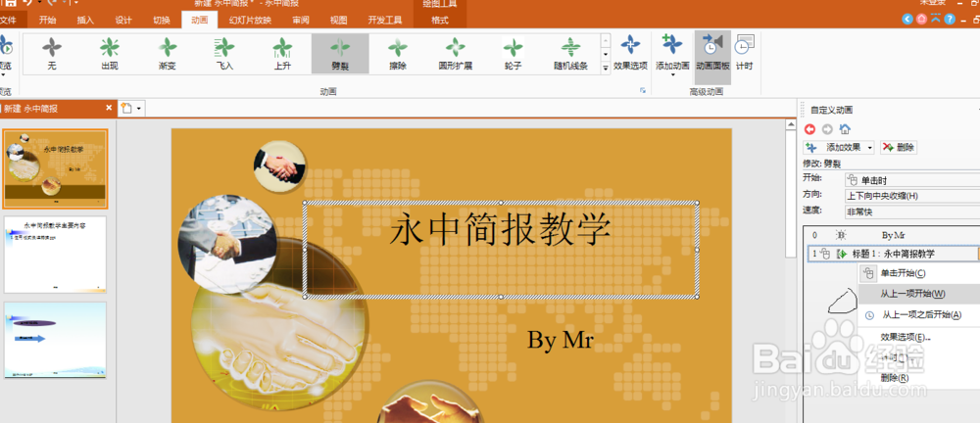Expand the full animation gallery list

605,68
